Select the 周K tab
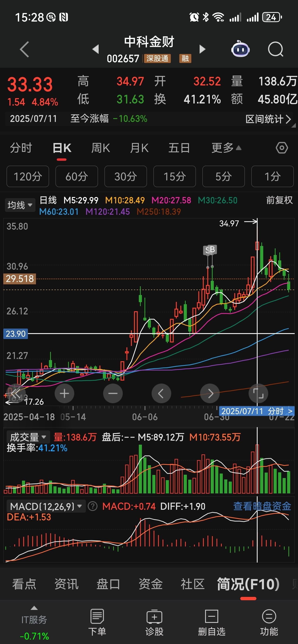This screenshot has width=298, height=644. click(x=101, y=148)
